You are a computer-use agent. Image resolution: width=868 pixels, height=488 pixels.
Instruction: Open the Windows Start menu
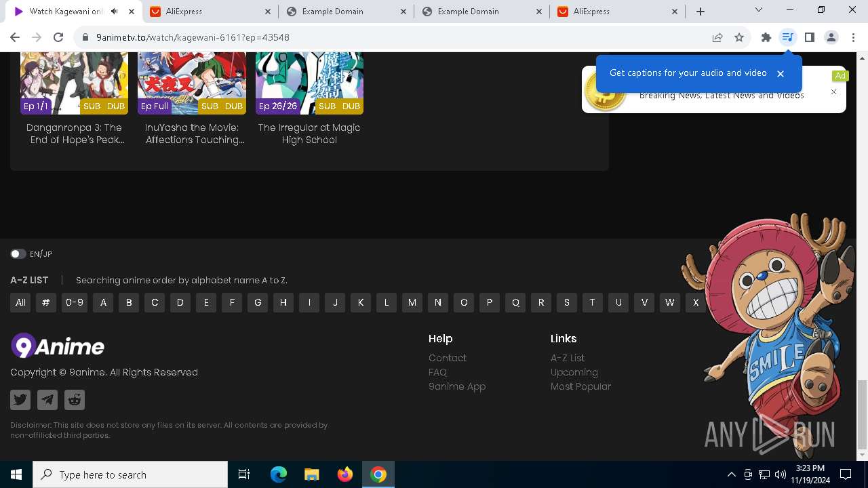(16, 474)
